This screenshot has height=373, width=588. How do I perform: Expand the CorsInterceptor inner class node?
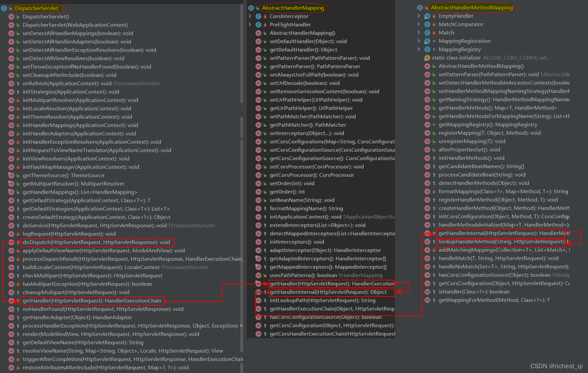(250, 16)
